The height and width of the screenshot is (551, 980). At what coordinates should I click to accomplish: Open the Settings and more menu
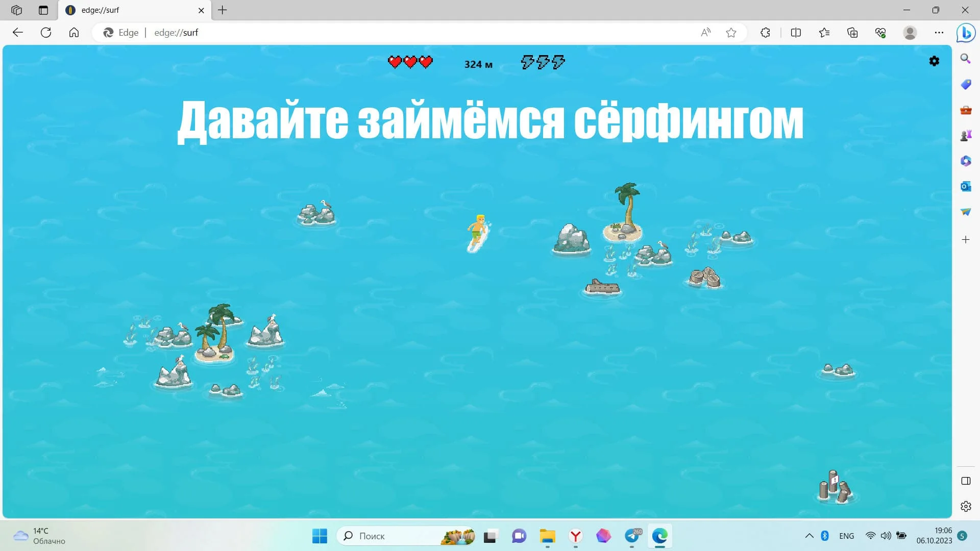click(x=939, y=33)
